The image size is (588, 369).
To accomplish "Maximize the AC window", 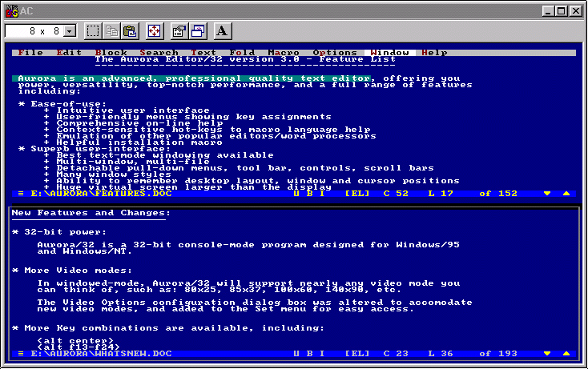I will (562, 11).
